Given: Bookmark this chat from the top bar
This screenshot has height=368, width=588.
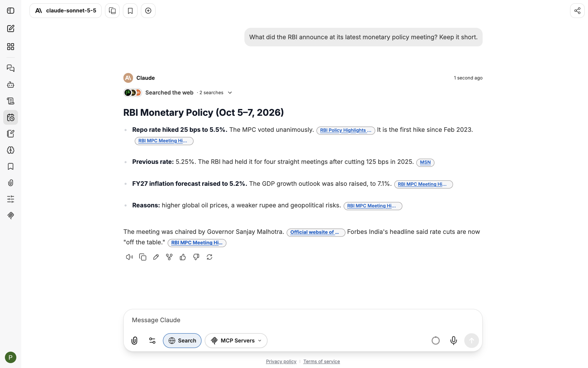Looking at the screenshot, I should (130, 11).
